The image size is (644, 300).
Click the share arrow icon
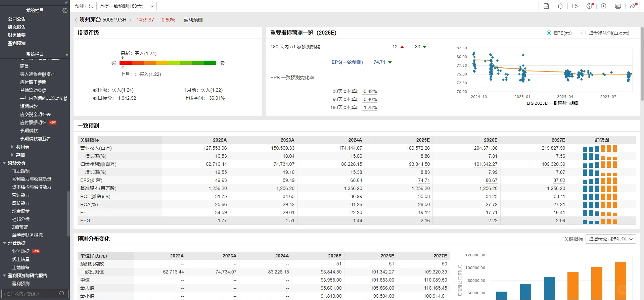pos(633,6)
